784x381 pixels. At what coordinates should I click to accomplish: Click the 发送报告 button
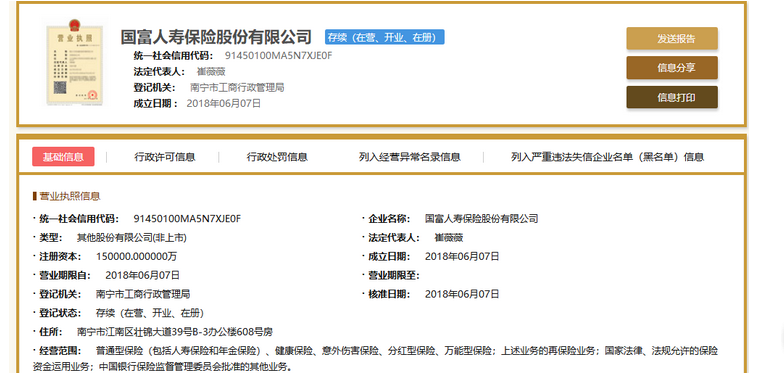[x=672, y=39]
